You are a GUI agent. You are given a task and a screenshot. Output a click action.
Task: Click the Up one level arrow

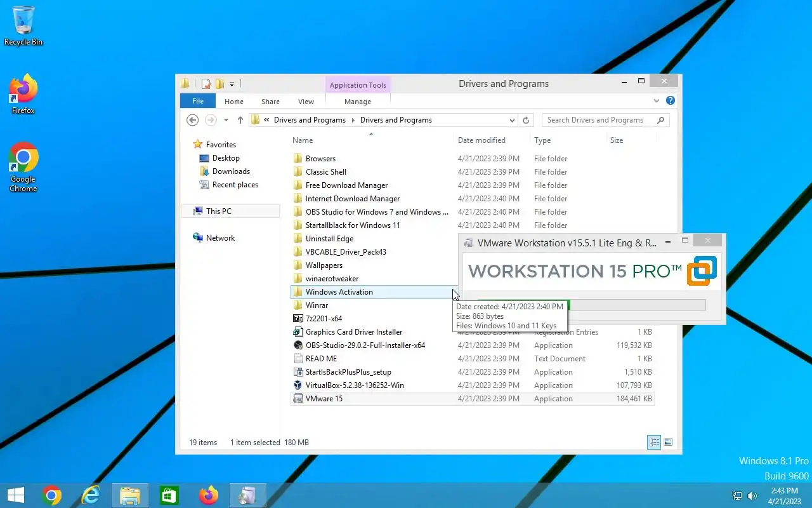(x=240, y=120)
